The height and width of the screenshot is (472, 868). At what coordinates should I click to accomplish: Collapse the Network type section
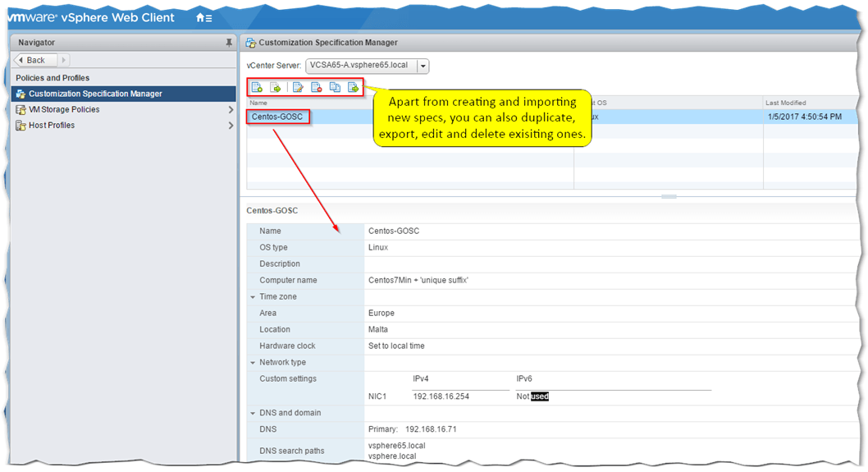[253, 363]
